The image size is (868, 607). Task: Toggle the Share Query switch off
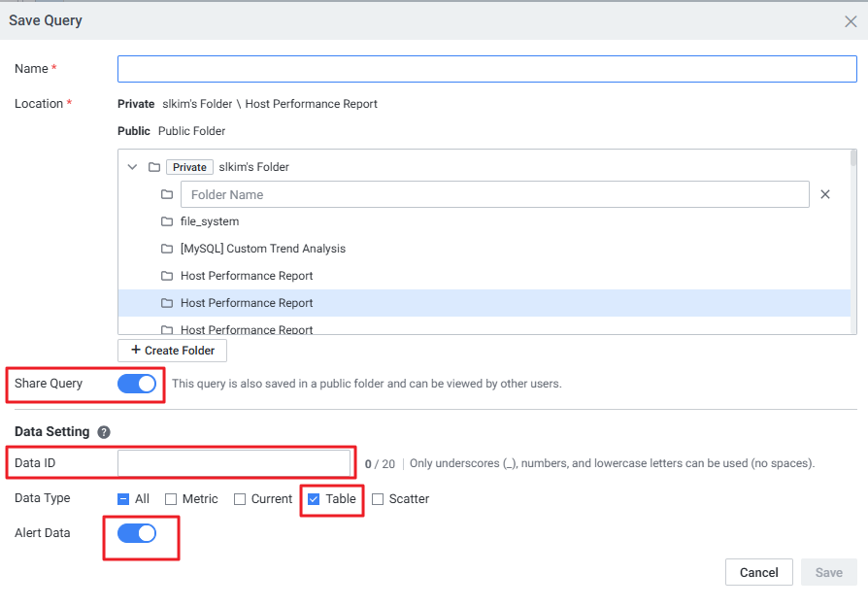tap(137, 384)
